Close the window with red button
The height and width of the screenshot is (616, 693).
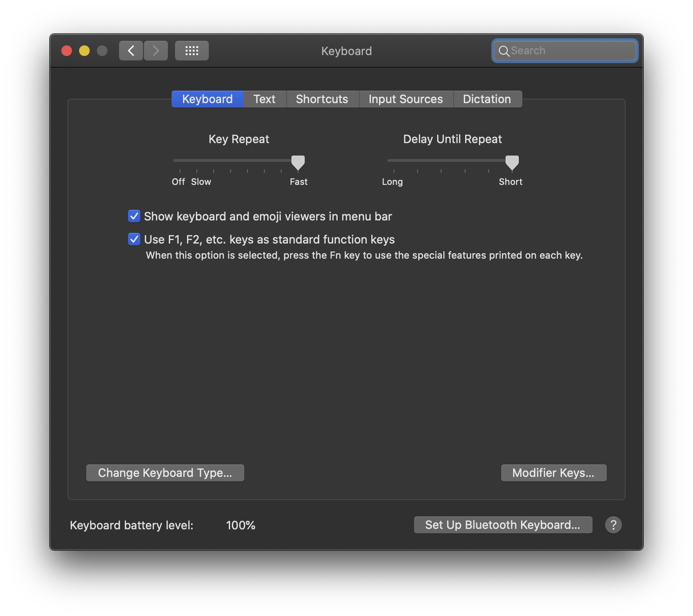click(x=67, y=51)
